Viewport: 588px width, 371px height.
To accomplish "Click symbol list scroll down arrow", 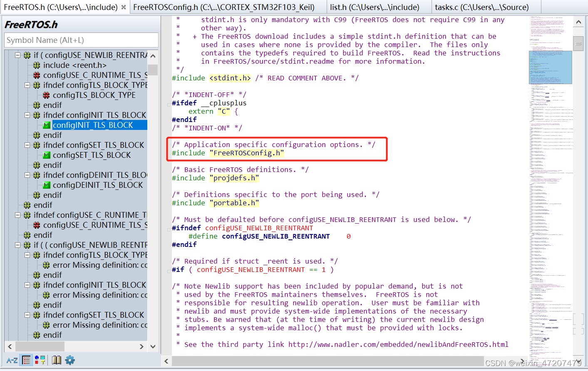I will point(153,346).
